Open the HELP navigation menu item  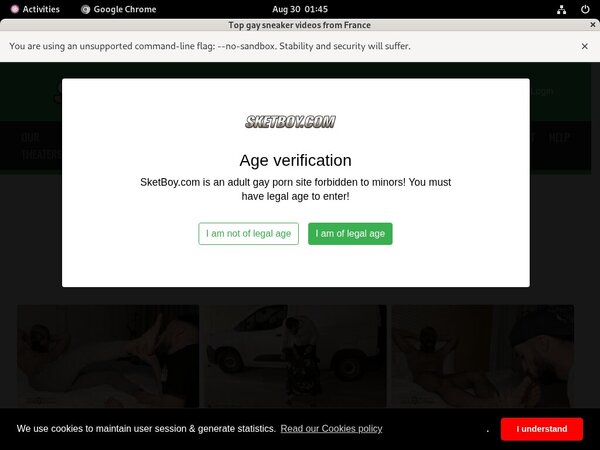coord(560,138)
